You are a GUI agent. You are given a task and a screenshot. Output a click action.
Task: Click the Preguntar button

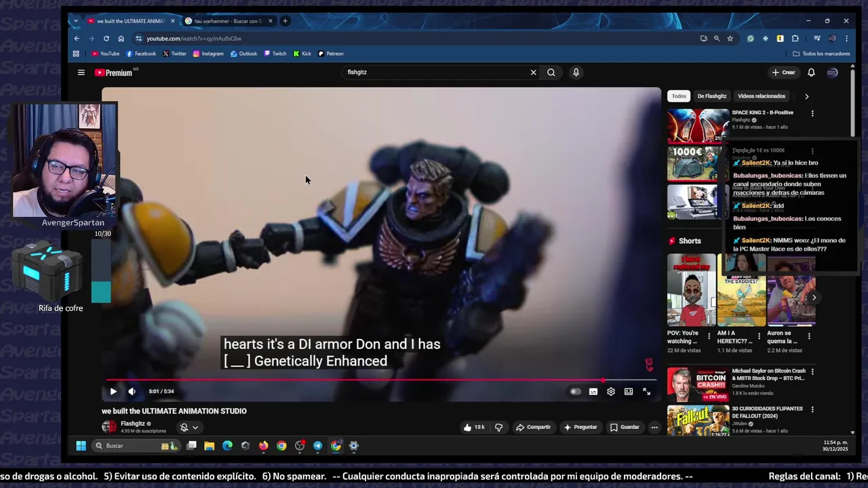coord(580,427)
